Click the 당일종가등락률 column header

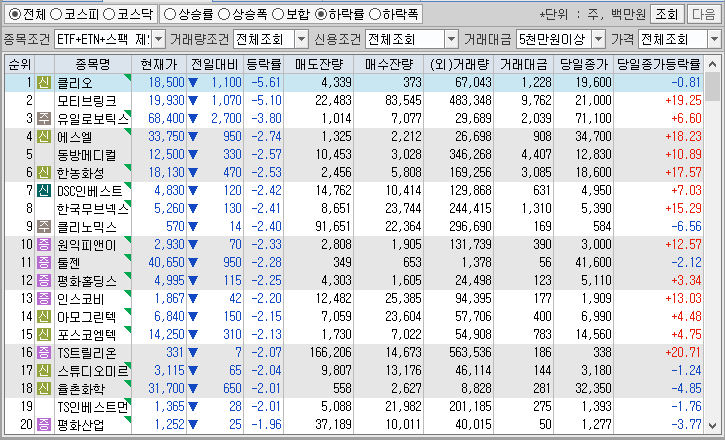[659, 64]
